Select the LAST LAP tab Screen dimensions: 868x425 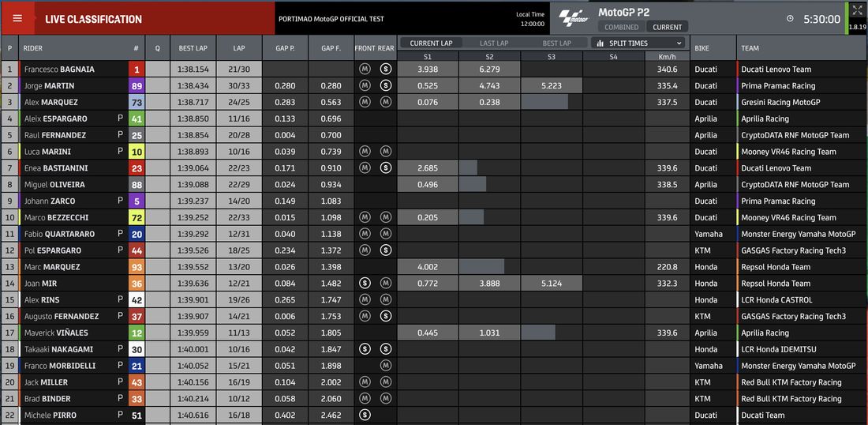coord(494,43)
